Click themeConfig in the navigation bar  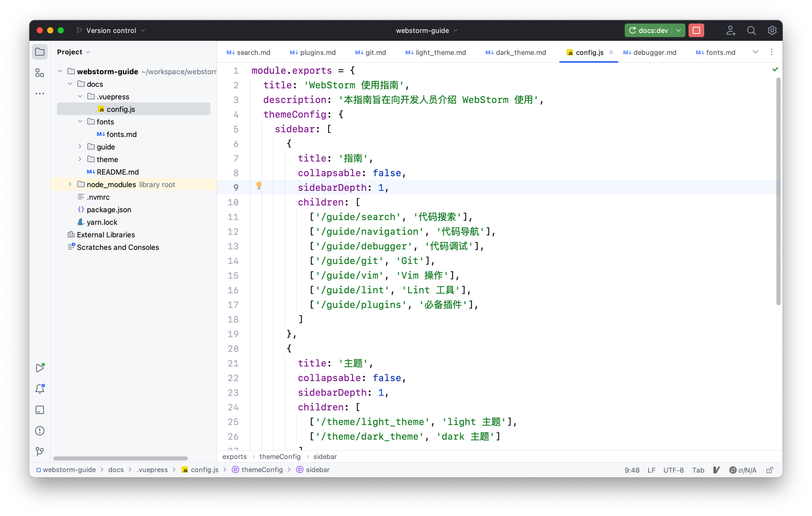pyautogui.click(x=257, y=470)
